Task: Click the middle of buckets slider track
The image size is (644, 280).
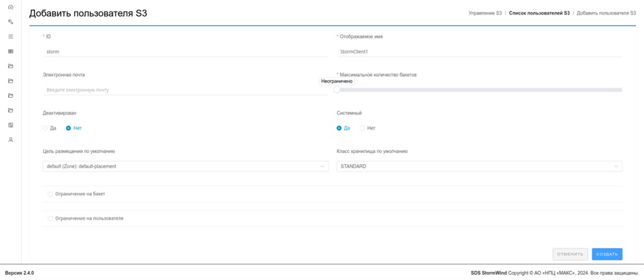Action: click(x=479, y=89)
